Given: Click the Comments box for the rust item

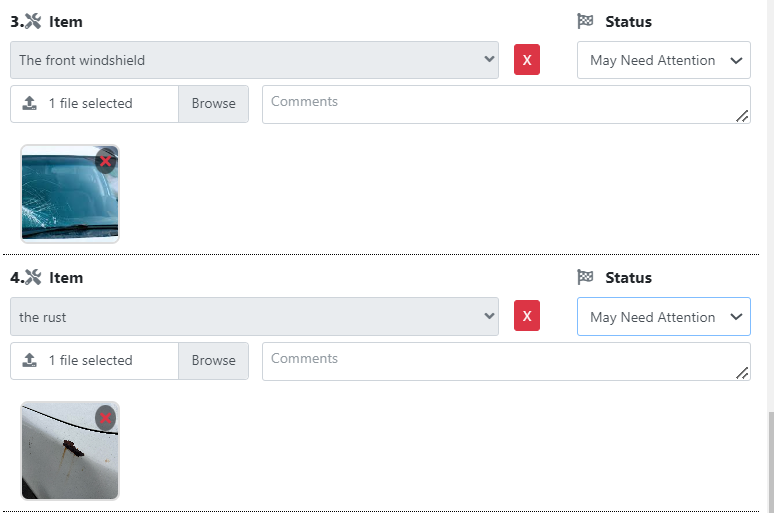Looking at the screenshot, I should [x=506, y=361].
